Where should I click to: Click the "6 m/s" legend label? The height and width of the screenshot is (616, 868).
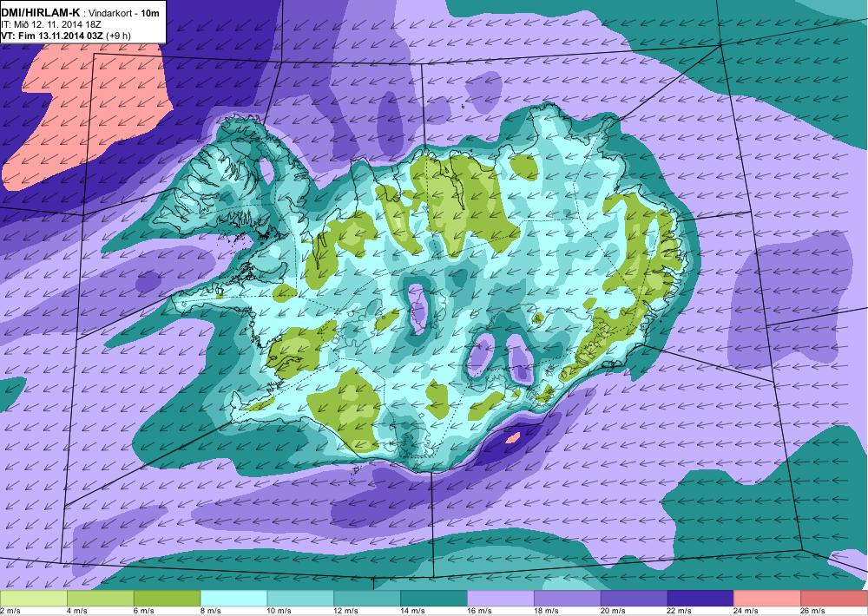(x=144, y=611)
